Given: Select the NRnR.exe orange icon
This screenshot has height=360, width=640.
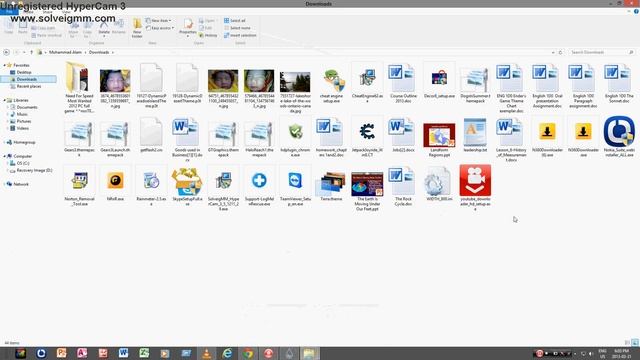Looking at the screenshot, I should pyautogui.click(x=115, y=180).
